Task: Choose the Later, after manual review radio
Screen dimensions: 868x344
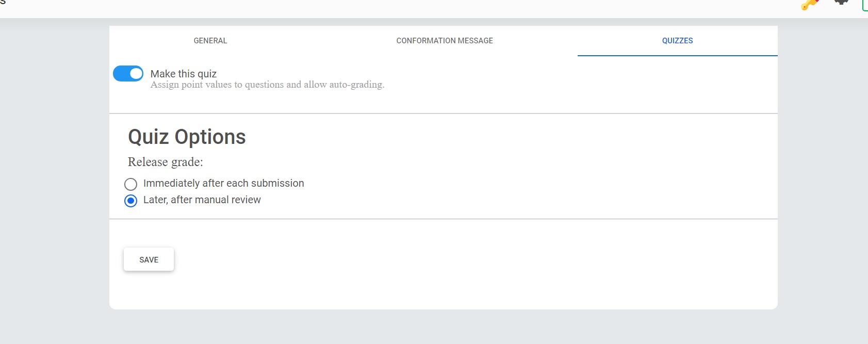Action: pos(131,201)
